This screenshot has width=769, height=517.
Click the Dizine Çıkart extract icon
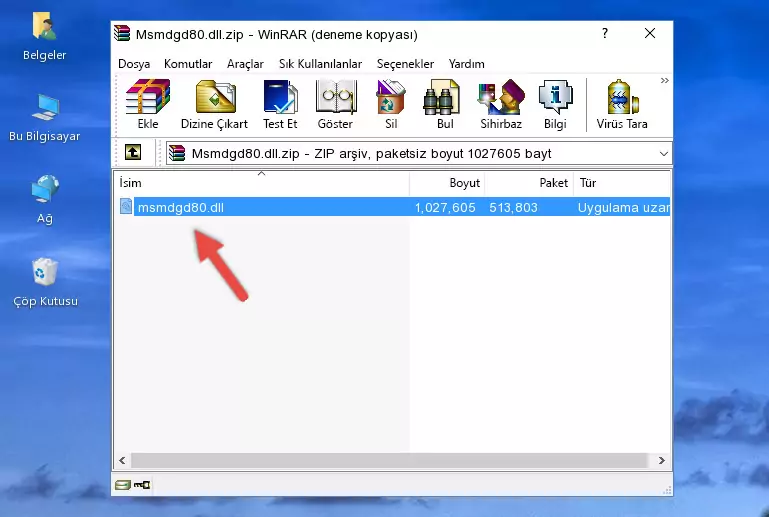click(214, 104)
